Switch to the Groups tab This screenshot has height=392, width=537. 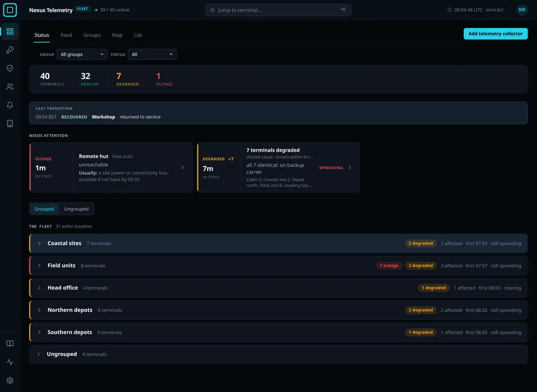click(92, 35)
